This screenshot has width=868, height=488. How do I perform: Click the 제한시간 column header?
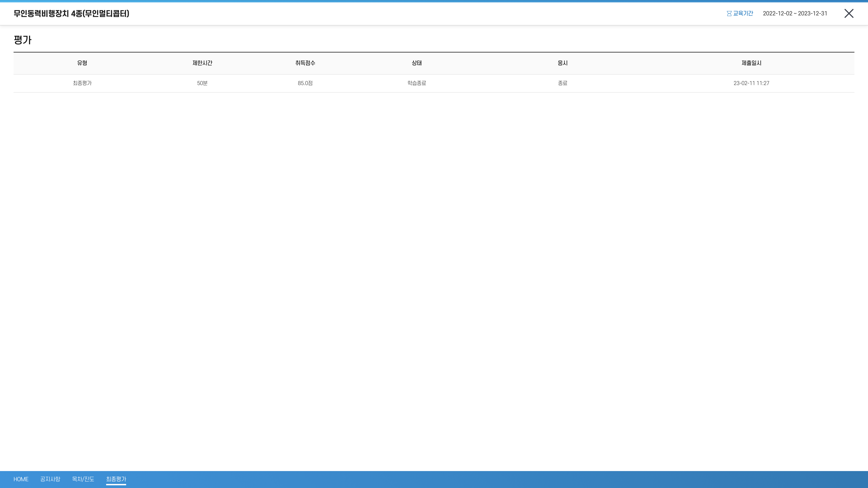[x=202, y=63]
